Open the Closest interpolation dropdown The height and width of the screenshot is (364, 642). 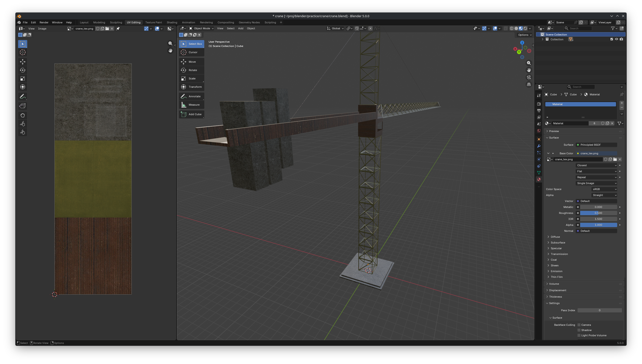(596, 165)
